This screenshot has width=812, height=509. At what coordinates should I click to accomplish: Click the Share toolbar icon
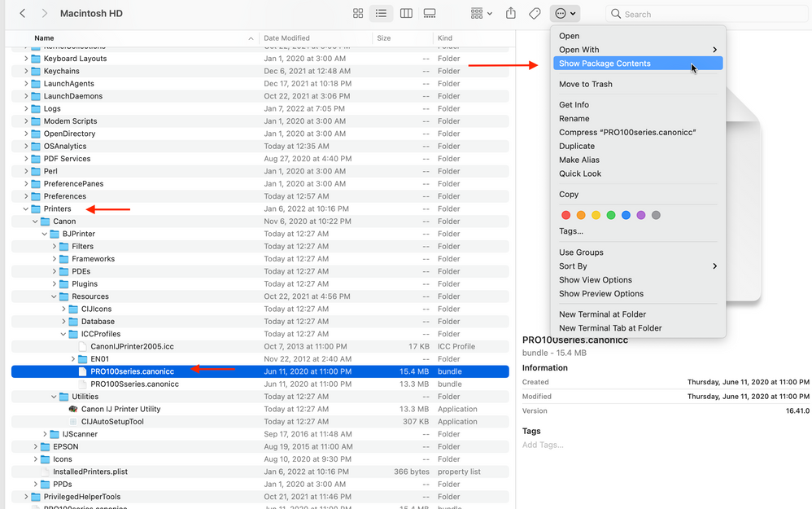(x=511, y=14)
